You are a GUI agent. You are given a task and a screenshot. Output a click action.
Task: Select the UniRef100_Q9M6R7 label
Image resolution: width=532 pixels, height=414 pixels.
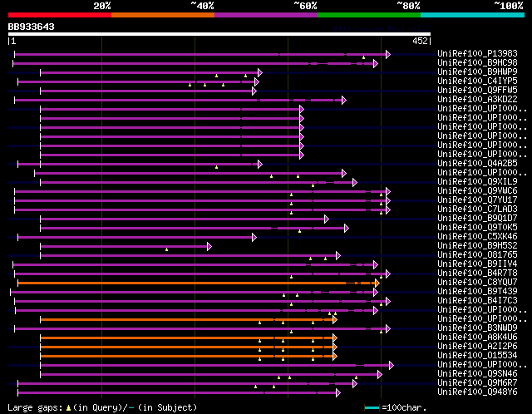[477, 383]
